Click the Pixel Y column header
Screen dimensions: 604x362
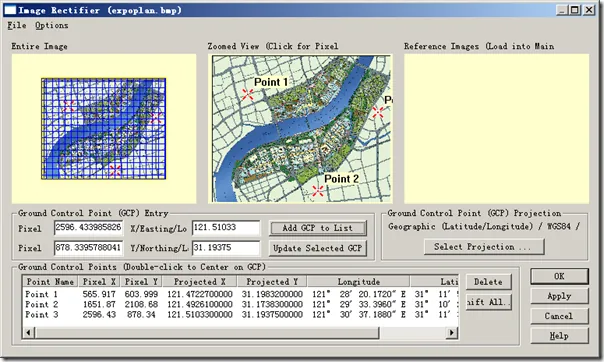141,282
